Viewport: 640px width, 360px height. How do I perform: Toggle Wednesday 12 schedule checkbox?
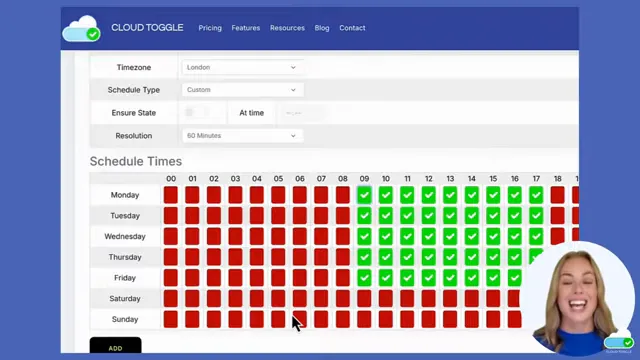[x=429, y=236]
